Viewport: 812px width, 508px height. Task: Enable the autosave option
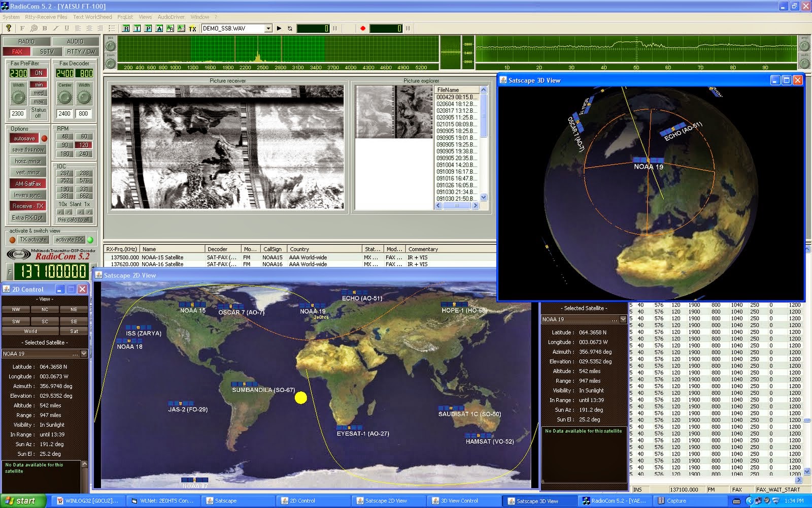point(25,138)
